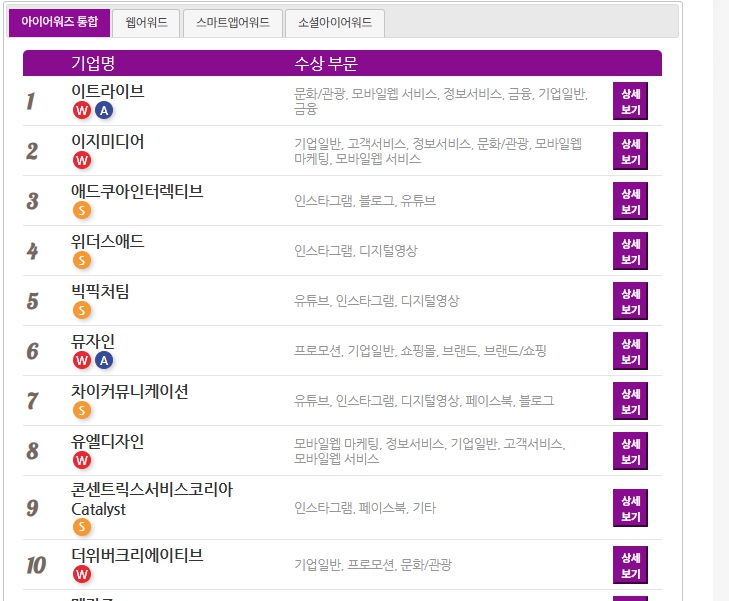The image size is (729, 601).
Task: Click the orange S badge under 콘센트릭스서비스코리아 Catalyst
Action: 82,527
